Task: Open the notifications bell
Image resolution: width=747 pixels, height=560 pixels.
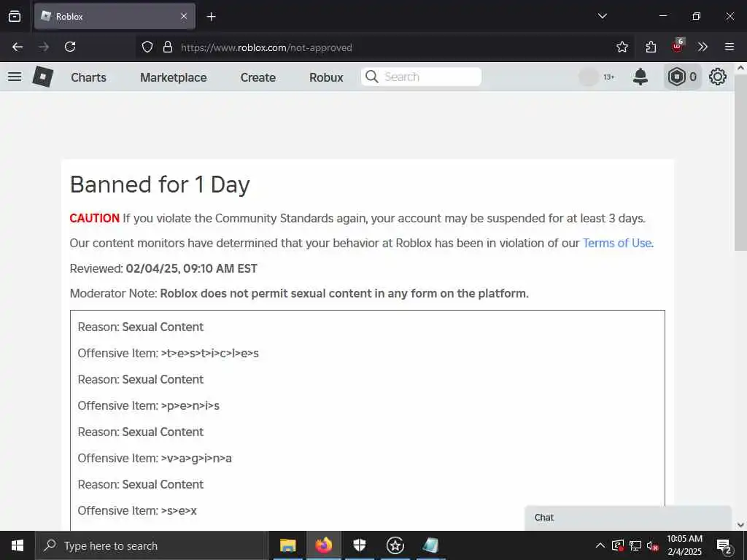Action: 640,77
